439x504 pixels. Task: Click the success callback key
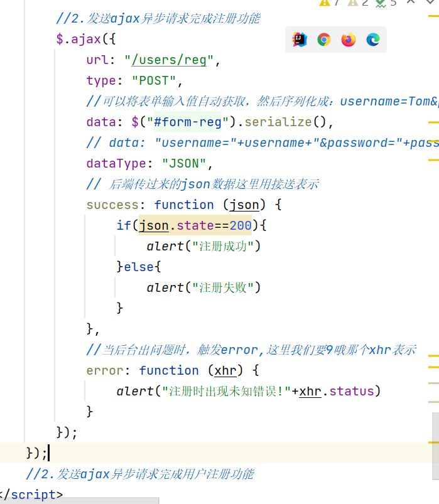[x=112, y=205]
